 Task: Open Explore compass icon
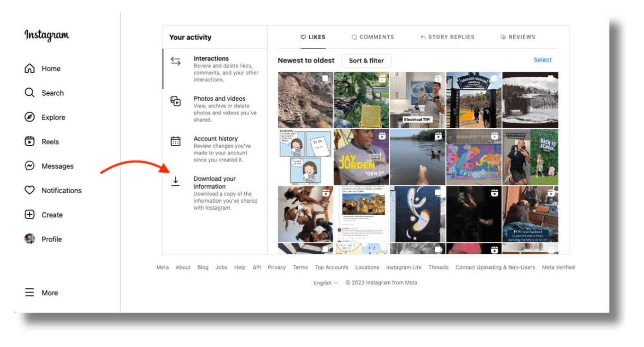[x=29, y=117]
